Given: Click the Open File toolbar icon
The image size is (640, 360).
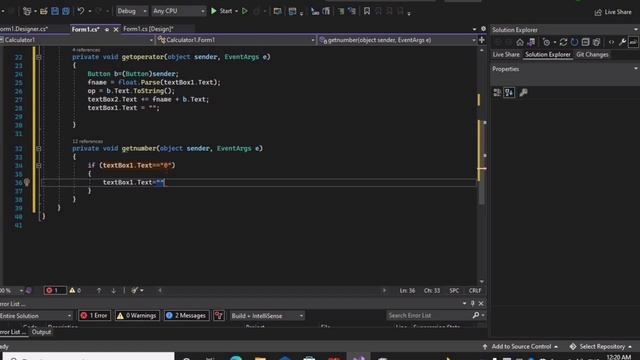Looking at the screenshot, I should [44, 11].
